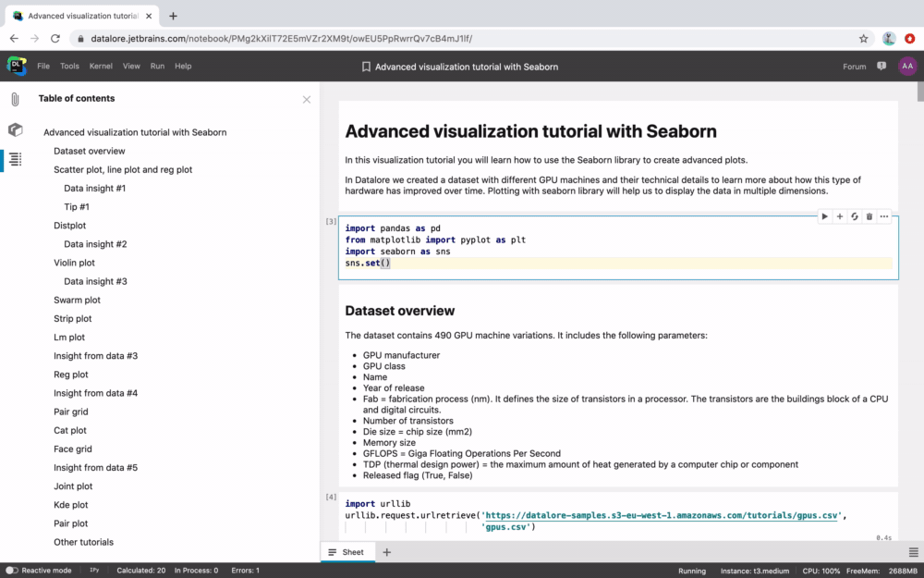
Task: Click the notebook bookmark icon beside title
Action: point(366,67)
